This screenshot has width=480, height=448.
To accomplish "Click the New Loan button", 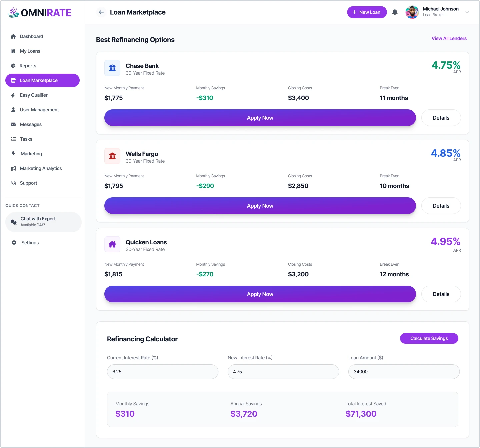I will click(x=367, y=12).
